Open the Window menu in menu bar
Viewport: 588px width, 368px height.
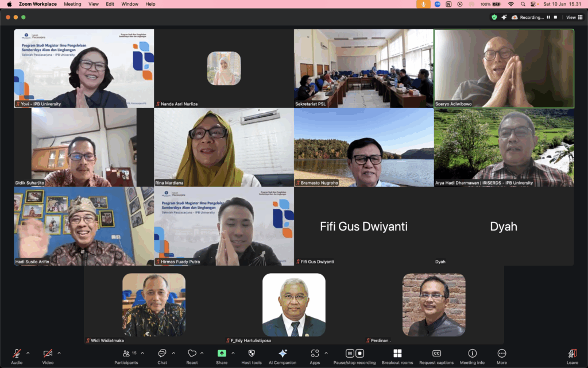130,4
